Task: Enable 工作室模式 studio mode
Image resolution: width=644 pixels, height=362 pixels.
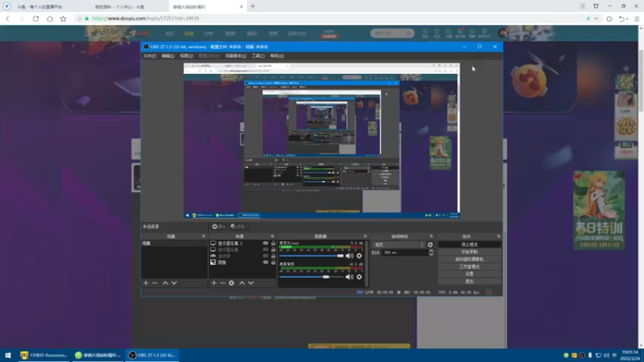Action: [x=469, y=266]
